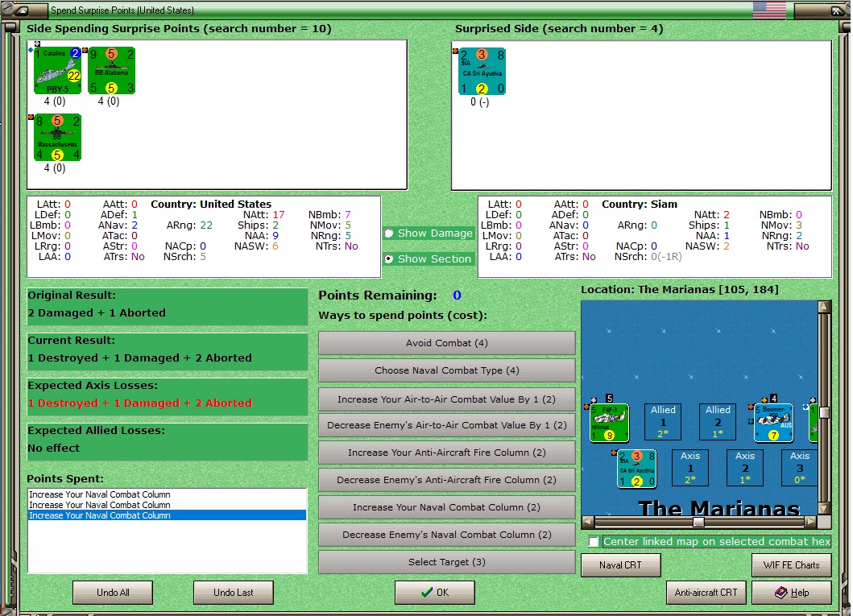The width and height of the screenshot is (853, 616).
Task: Click map vertical scrollbar down arrow
Action: 824,509
